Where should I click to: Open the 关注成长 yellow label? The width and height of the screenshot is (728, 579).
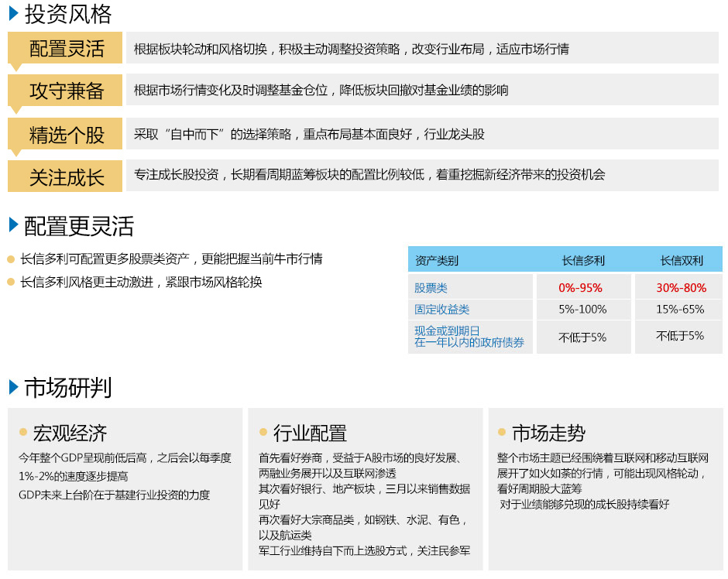(x=66, y=176)
